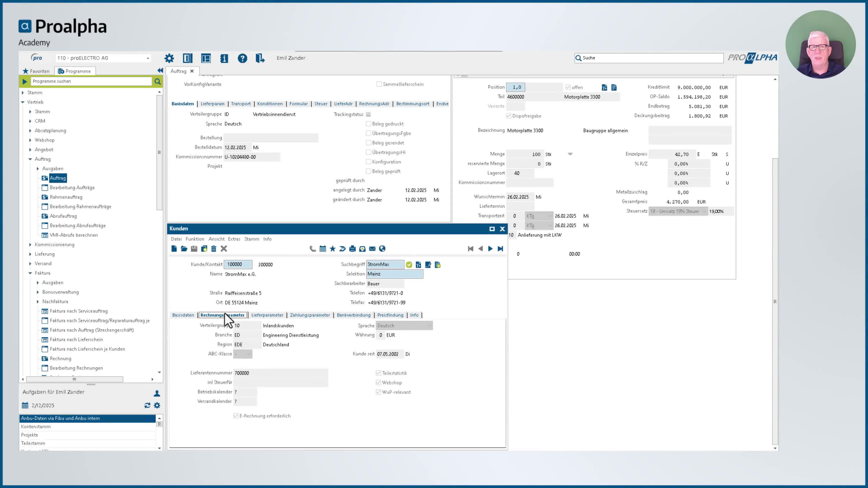This screenshot has width=868, height=488.
Task: Click the program tree vertical scrollbar
Action: click(159, 152)
